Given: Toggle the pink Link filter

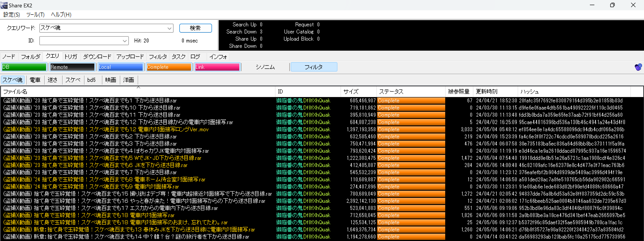Looking at the screenshot, I should tap(217, 67).
